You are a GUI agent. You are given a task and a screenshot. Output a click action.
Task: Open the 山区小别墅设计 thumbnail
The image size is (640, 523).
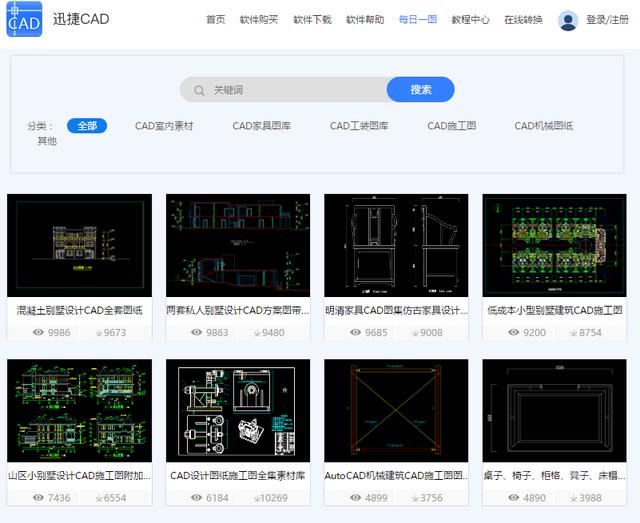point(80,411)
